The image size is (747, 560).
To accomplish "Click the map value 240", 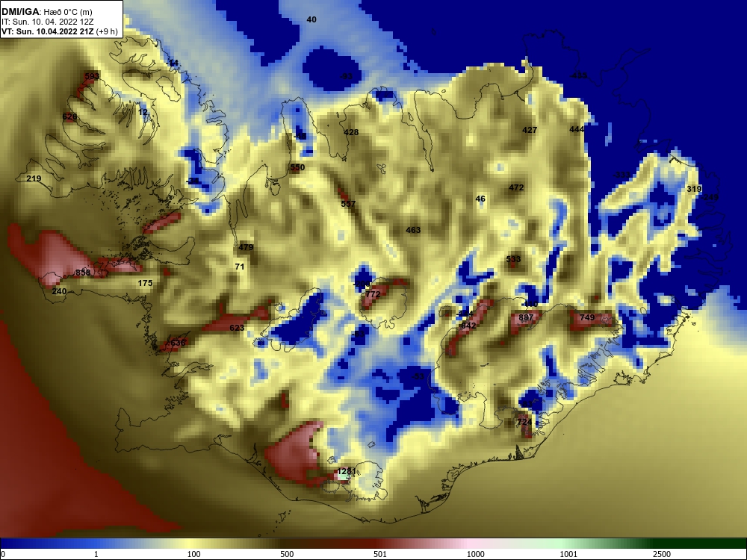I will 59,291.
